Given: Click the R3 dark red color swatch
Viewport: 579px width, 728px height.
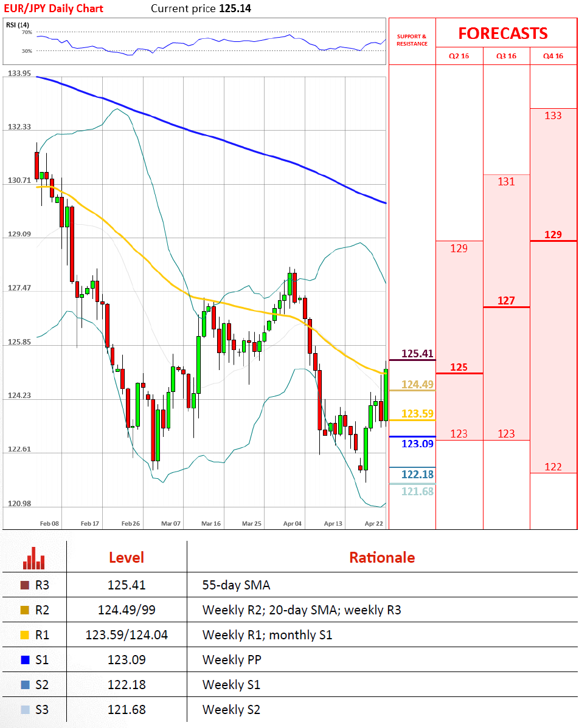Looking at the screenshot, I should tap(25, 585).
